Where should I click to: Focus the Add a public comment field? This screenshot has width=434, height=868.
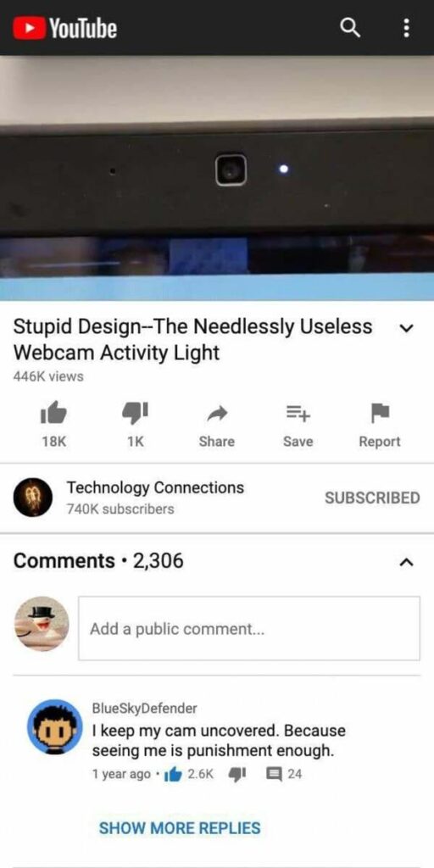point(249,628)
